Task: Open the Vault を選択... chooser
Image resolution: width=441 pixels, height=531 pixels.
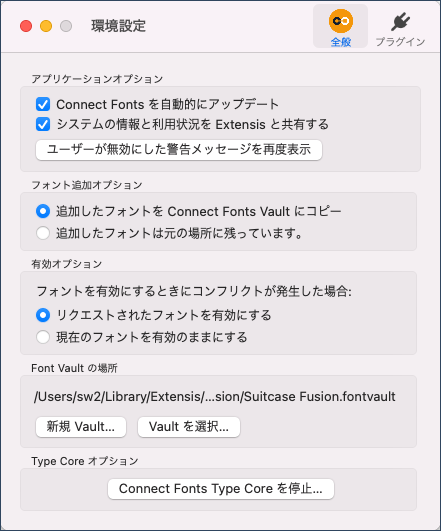Action: tap(189, 427)
